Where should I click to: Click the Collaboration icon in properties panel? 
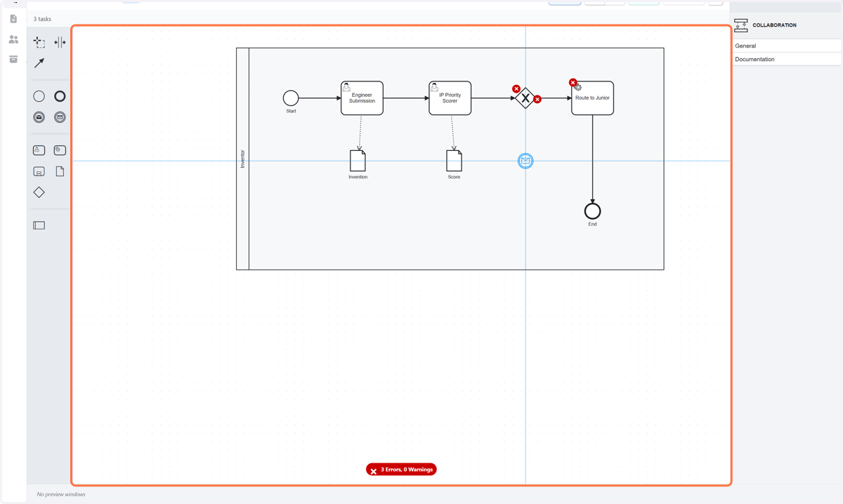(x=741, y=26)
